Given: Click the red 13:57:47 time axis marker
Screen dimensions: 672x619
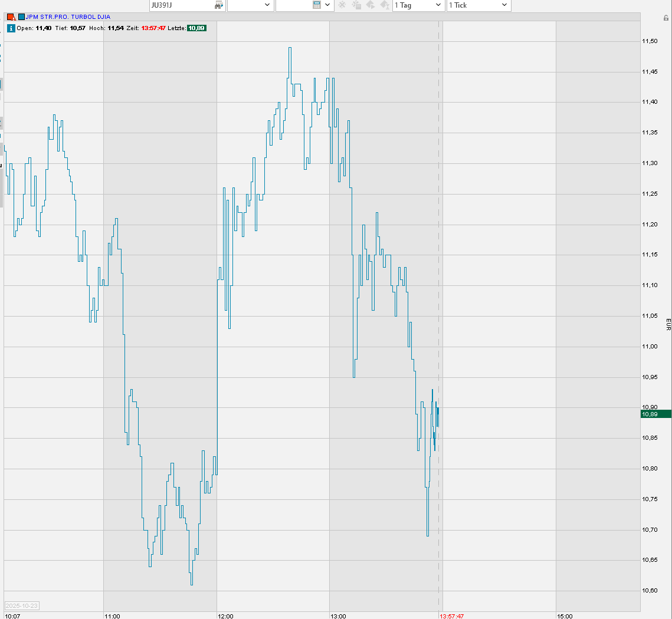Looking at the screenshot, I should coord(451,616).
